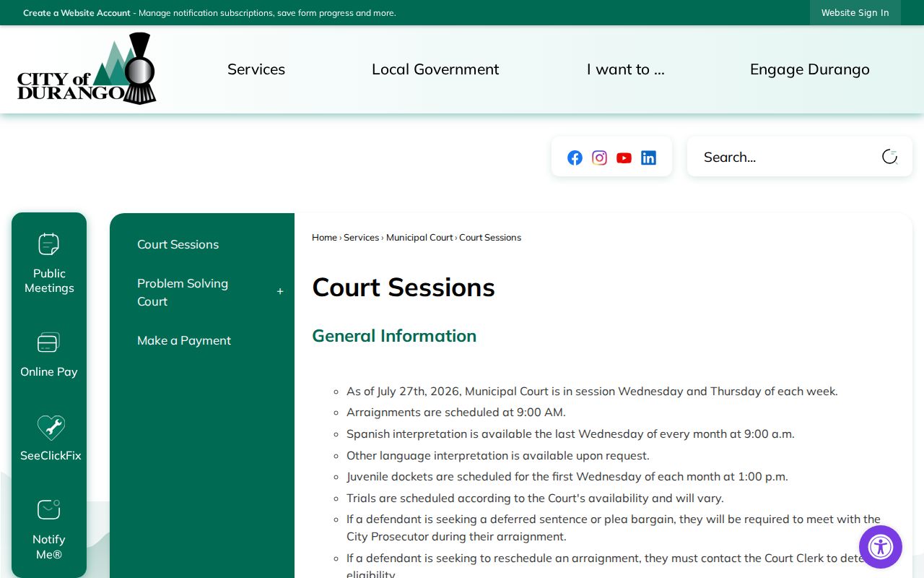Open the Engage Durango menu
The image size is (924, 578).
[x=810, y=69]
